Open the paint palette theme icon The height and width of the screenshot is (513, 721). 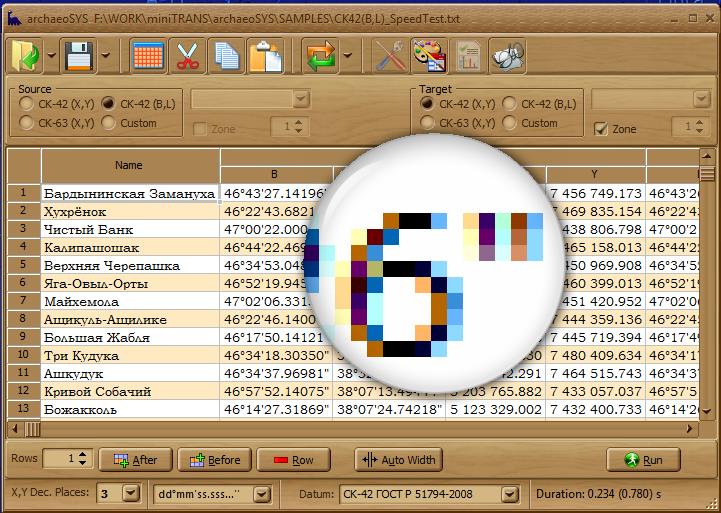(x=428, y=55)
